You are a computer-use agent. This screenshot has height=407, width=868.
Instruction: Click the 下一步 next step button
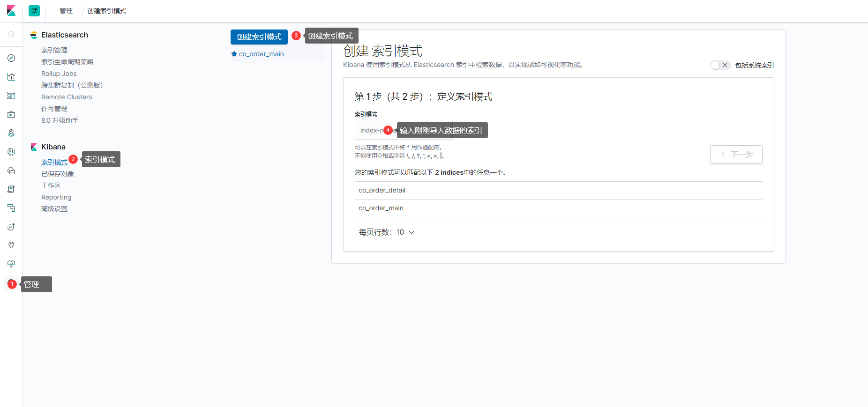pos(736,155)
